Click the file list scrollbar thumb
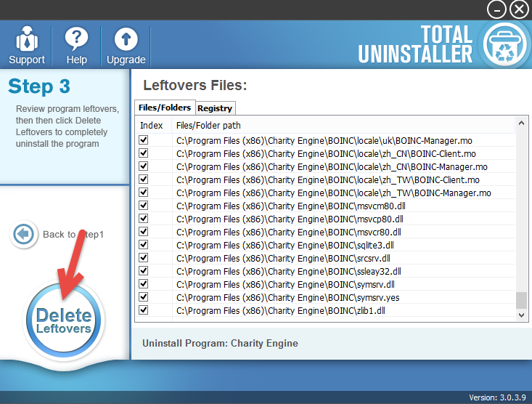The height and width of the screenshot is (404, 532). (x=522, y=300)
